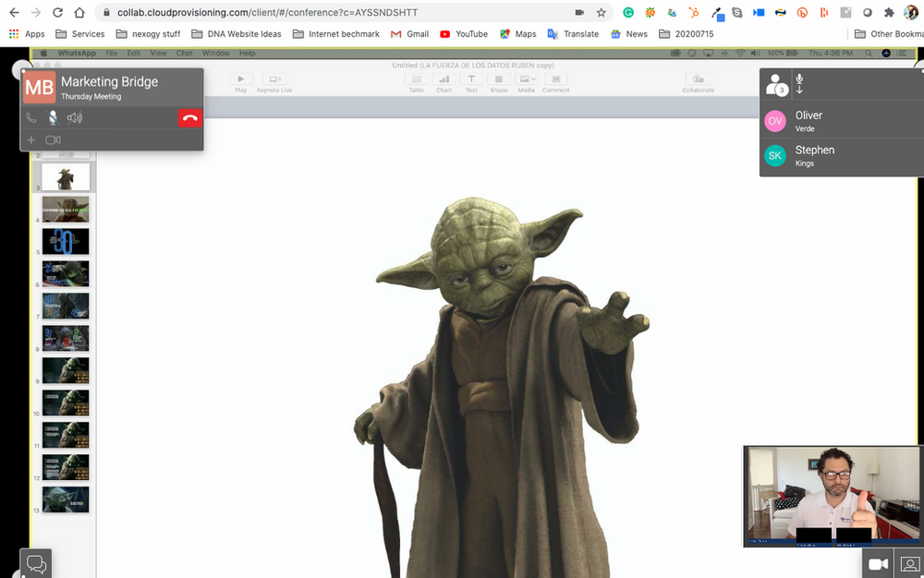Expand the nexogy stuff bookmarks folder

(x=149, y=34)
